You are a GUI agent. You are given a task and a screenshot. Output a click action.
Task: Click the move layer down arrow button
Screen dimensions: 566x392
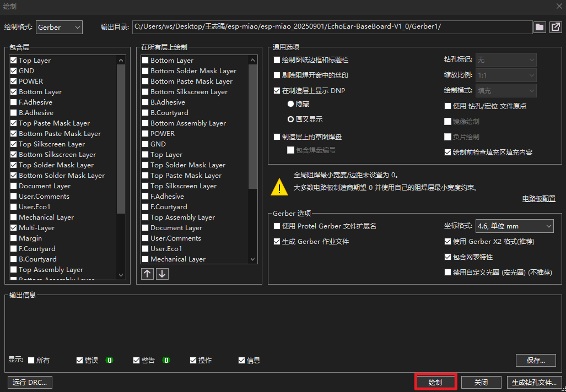click(162, 274)
